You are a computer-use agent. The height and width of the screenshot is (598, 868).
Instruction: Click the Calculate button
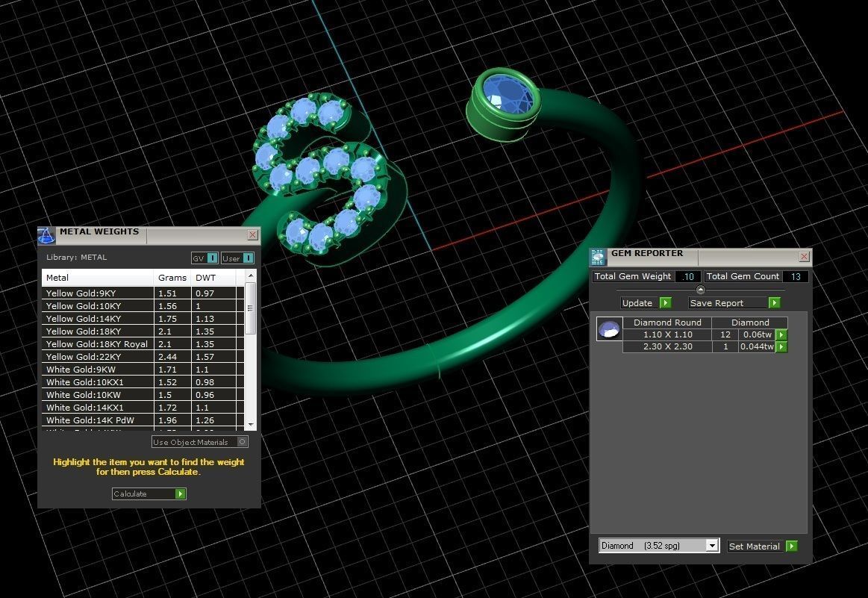(x=149, y=494)
